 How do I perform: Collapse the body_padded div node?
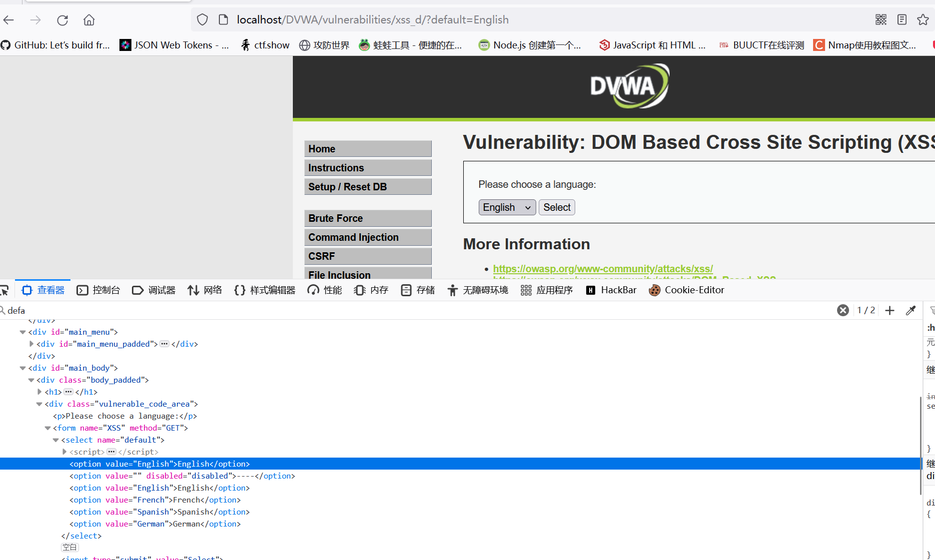coord(31,380)
